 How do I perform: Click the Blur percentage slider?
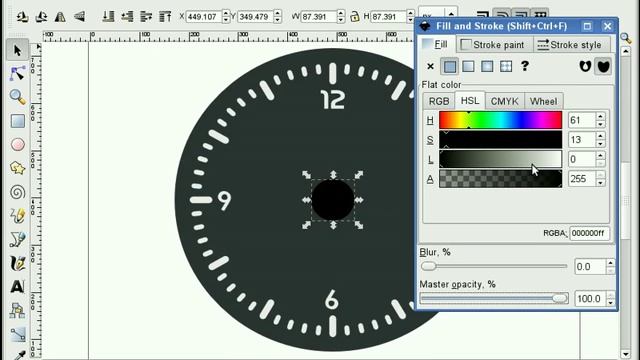tap(494, 266)
